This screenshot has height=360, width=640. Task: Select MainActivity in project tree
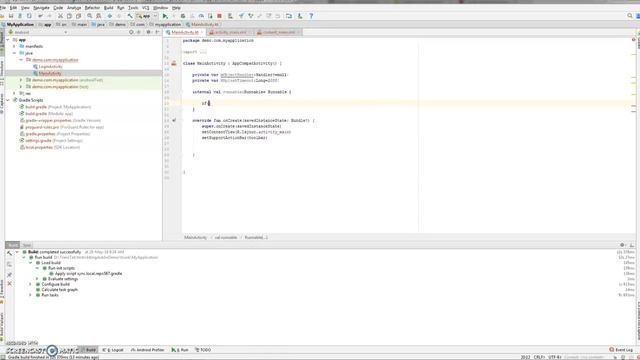(x=50, y=73)
